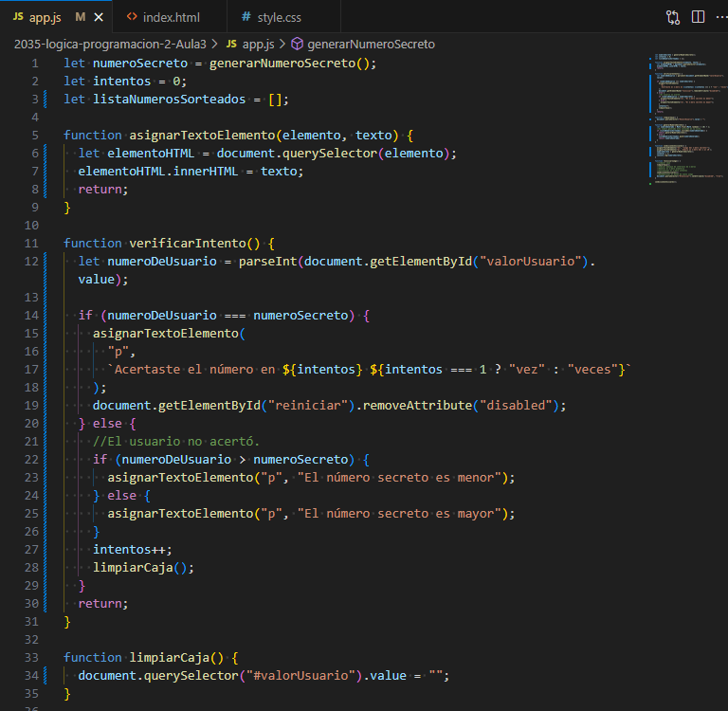The height and width of the screenshot is (711, 728).
Task: Click line number 1 in the gutter
Action: click(35, 64)
